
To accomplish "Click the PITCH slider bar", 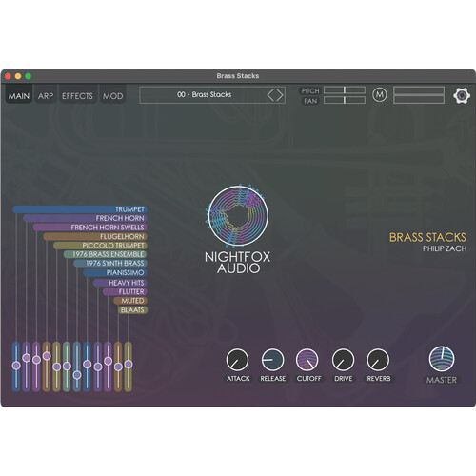I will pos(345,90).
